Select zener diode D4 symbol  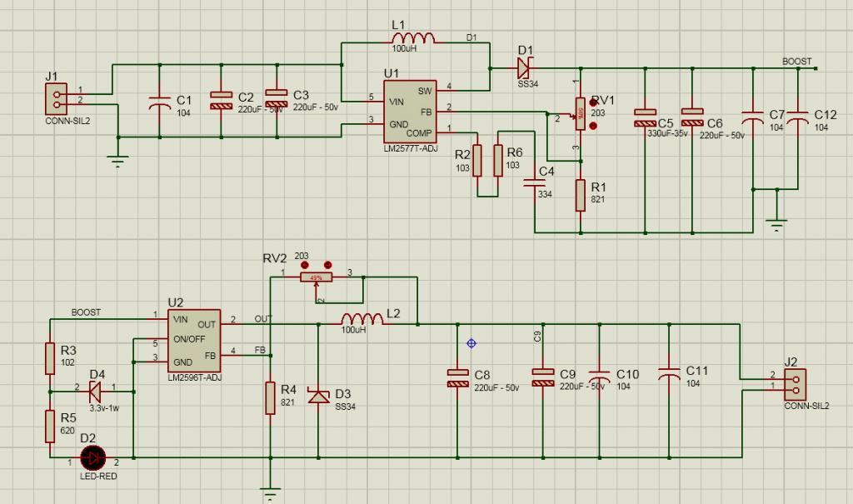pyautogui.click(x=95, y=392)
